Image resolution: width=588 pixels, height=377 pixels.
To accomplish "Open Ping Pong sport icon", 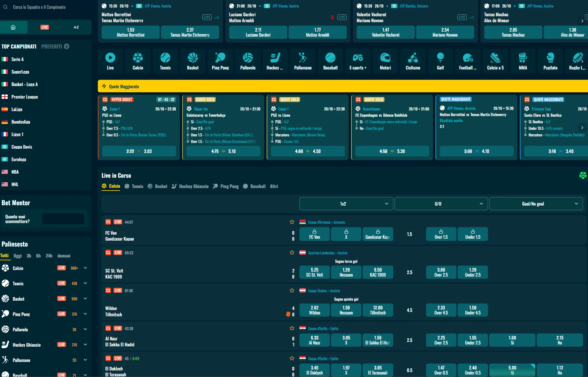I will pos(220,61).
